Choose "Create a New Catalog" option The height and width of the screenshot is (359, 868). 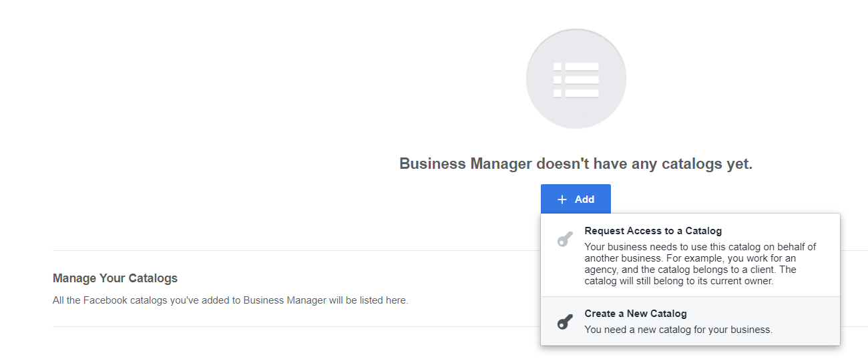[x=635, y=314]
